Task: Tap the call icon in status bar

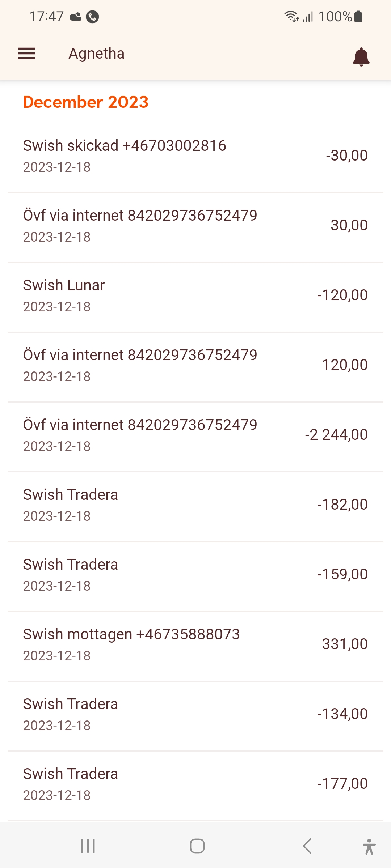Action: coord(93,17)
